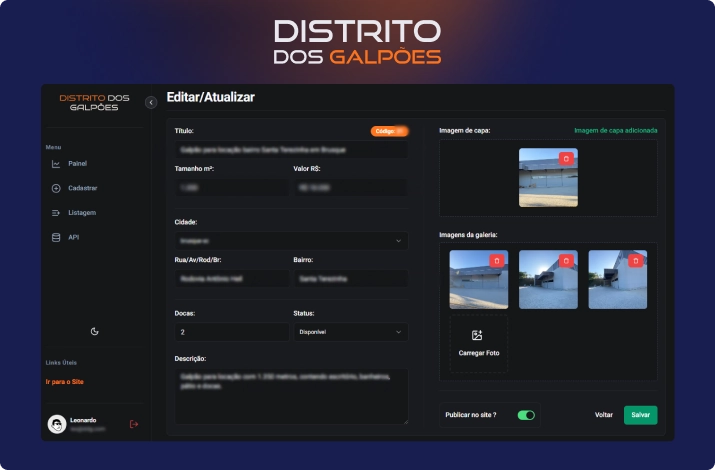Click the "Imagem de capa adicionada" status text
This screenshot has width=715, height=470.
(x=616, y=130)
